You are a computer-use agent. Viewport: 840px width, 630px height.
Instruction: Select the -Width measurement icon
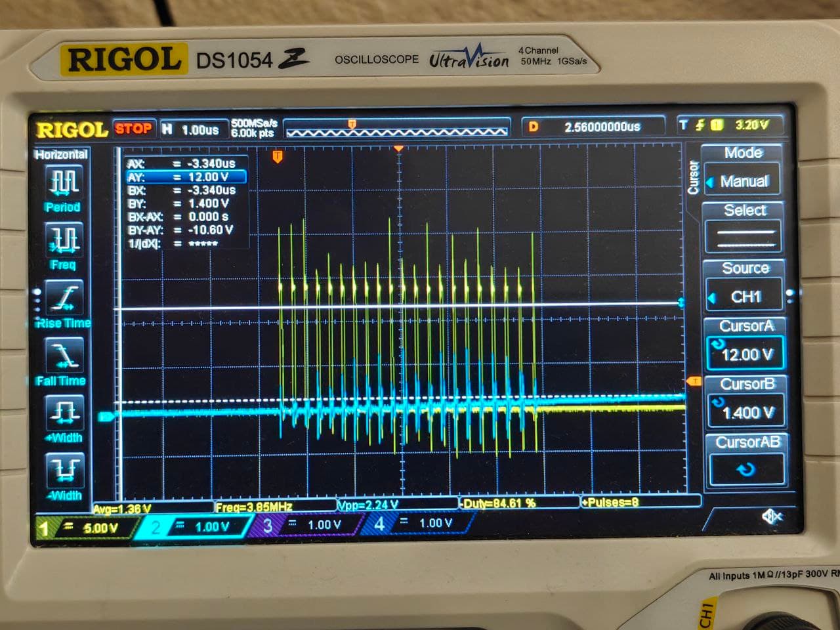[64, 471]
